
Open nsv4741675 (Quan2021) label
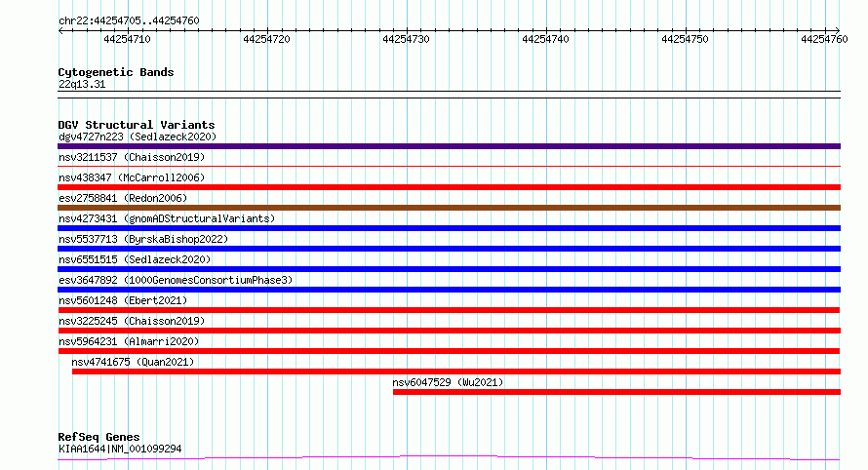pos(133,362)
